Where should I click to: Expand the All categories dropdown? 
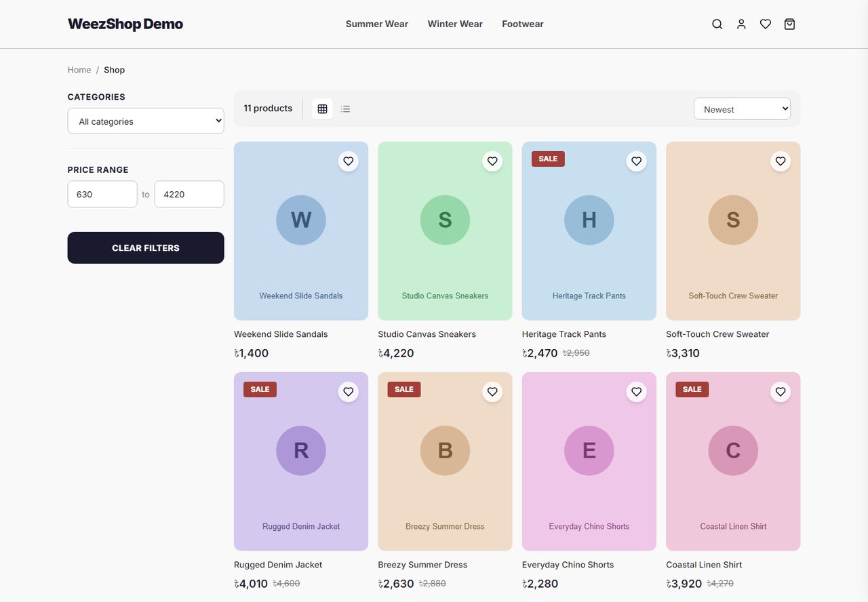coord(146,121)
